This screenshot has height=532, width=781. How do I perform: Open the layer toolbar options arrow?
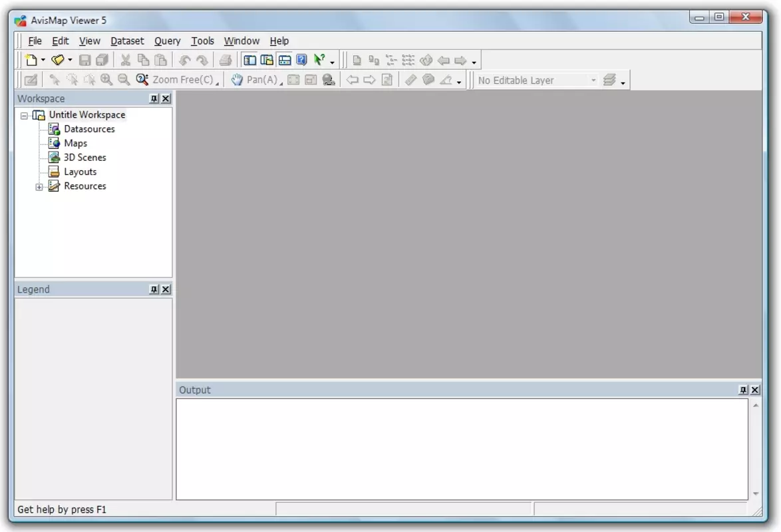[x=623, y=82]
